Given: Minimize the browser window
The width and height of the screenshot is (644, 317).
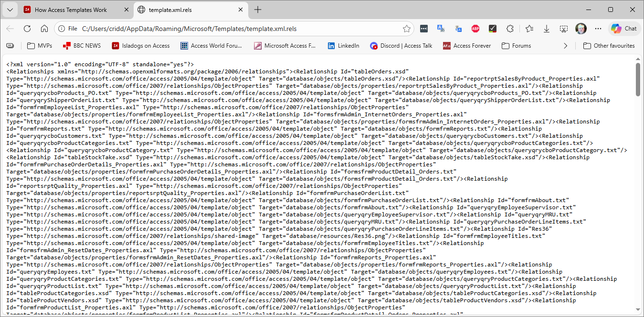Looking at the screenshot, I should (x=589, y=10).
